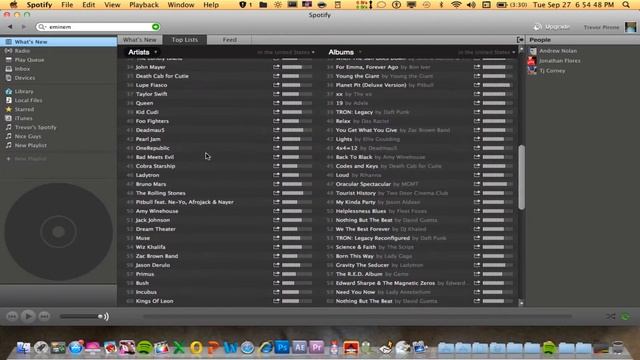
Task: Click the share icon beside Foo Fighters
Action: coord(276,121)
